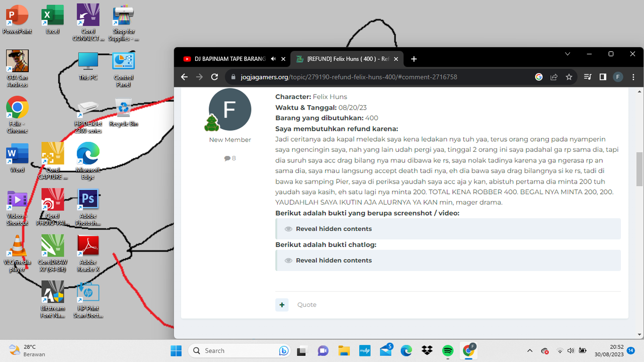Open volume control in tray
Viewport: 644px width, 362px height.
click(571, 350)
